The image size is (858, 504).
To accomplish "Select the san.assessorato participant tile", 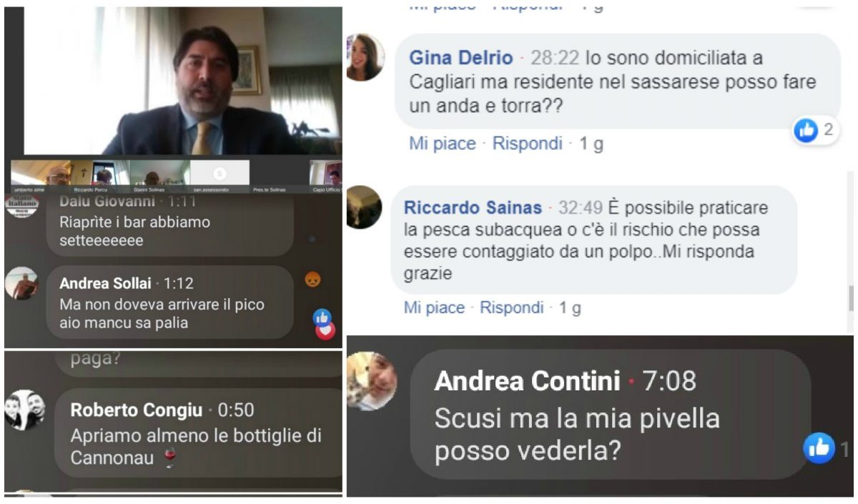I will pyautogui.click(x=220, y=174).
